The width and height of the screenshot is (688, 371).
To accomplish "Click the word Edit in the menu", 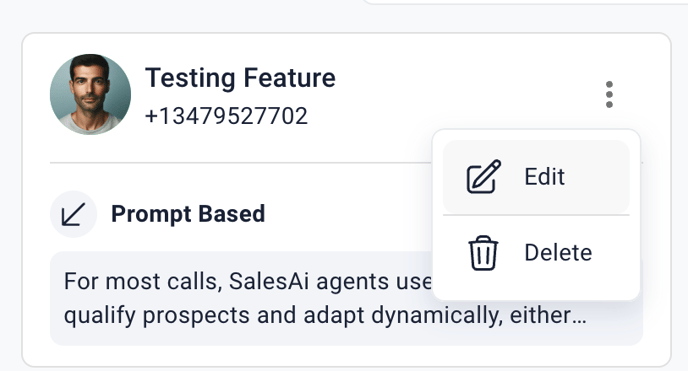I will tap(545, 177).
